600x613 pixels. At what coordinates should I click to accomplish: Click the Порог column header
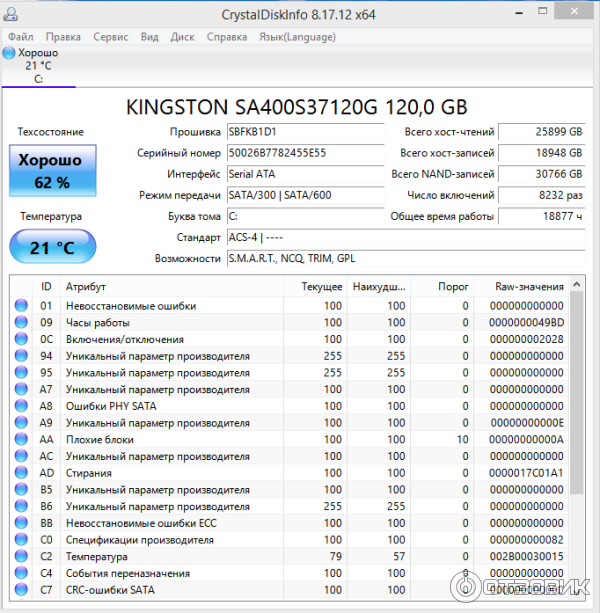[x=442, y=287]
